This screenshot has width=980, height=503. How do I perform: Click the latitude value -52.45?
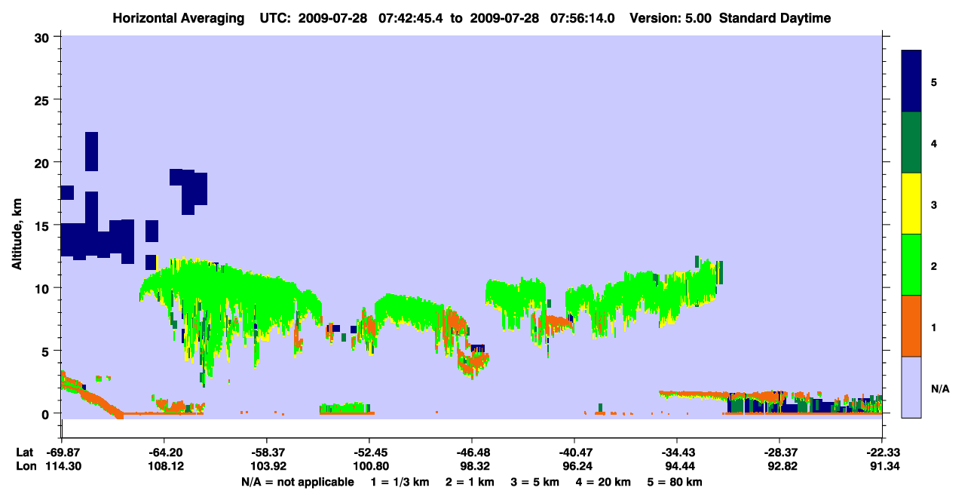tap(369, 452)
